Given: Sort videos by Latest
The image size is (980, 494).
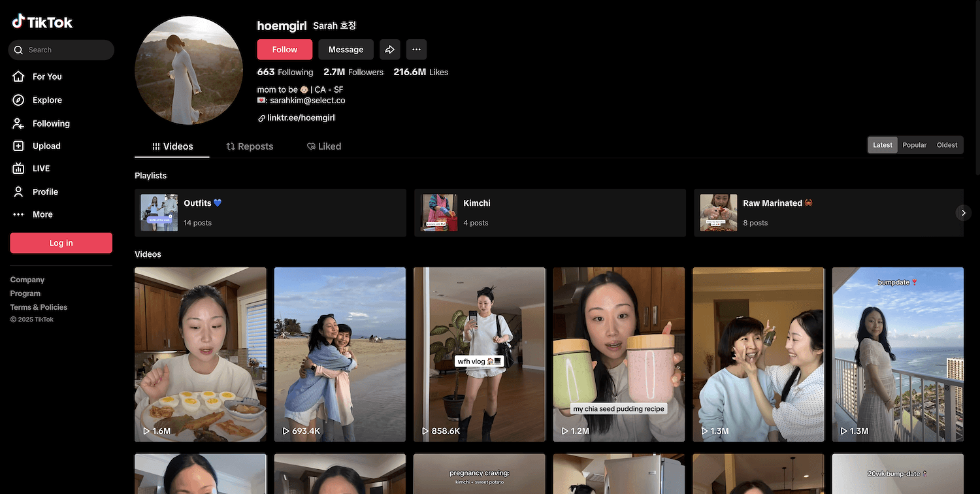Looking at the screenshot, I should (x=882, y=145).
